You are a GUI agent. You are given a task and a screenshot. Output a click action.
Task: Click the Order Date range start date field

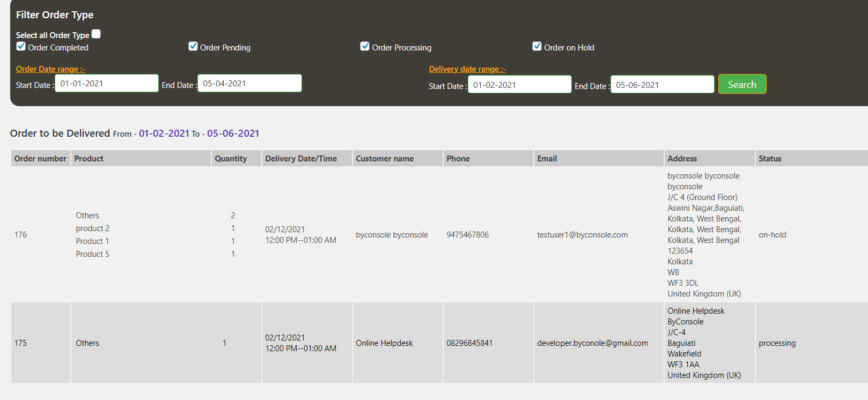coord(107,83)
